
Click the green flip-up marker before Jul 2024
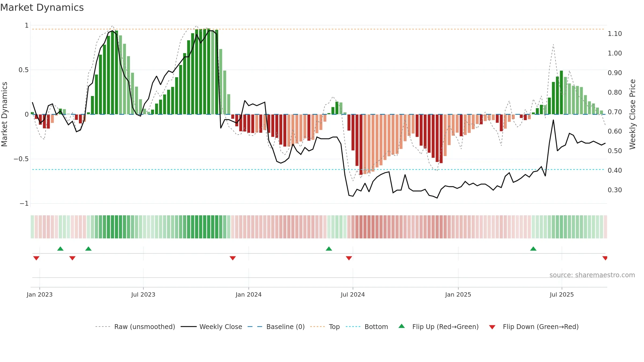pos(329,249)
